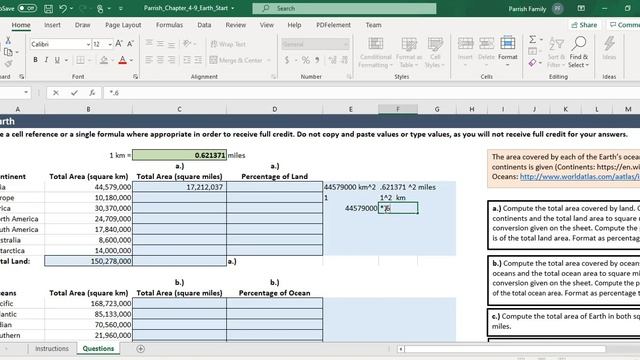Open the PDFelement tab
Viewport: 640px width, 360px height.
coord(333,25)
